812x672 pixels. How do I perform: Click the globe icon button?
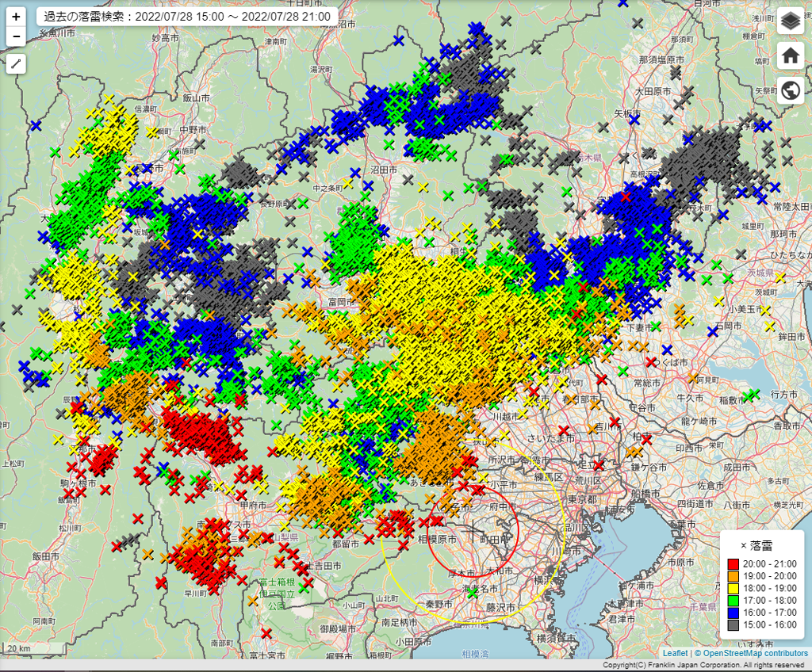coord(790,90)
